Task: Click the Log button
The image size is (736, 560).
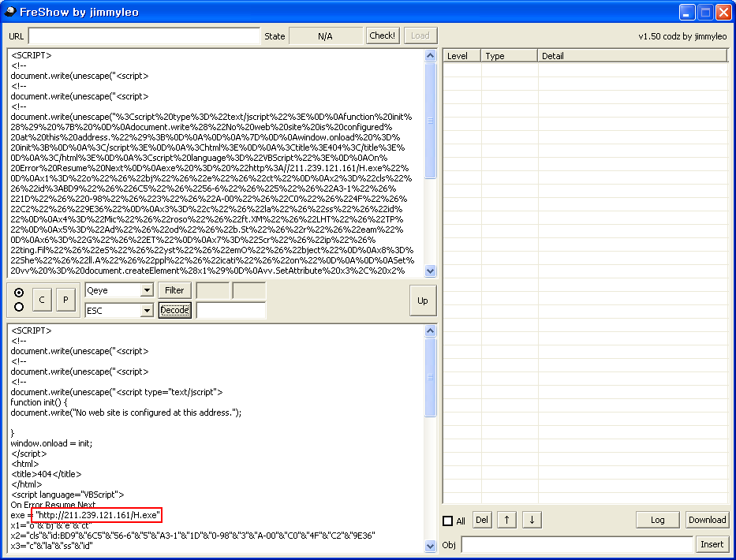Action: [658, 520]
